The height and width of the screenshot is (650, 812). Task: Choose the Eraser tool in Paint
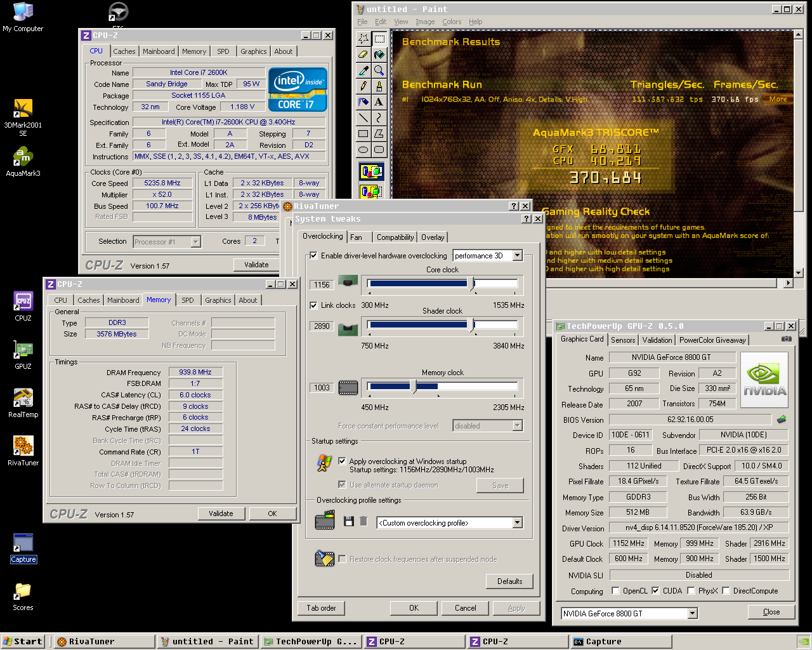point(363,55)
